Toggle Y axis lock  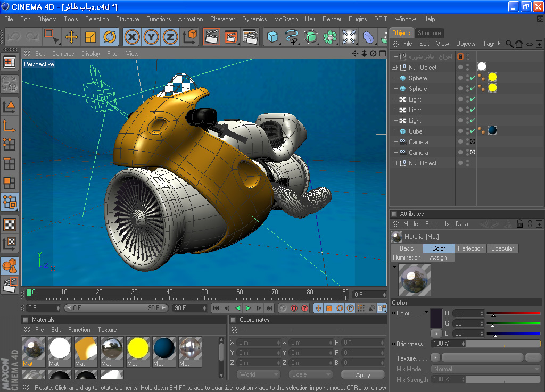(151, 37)
